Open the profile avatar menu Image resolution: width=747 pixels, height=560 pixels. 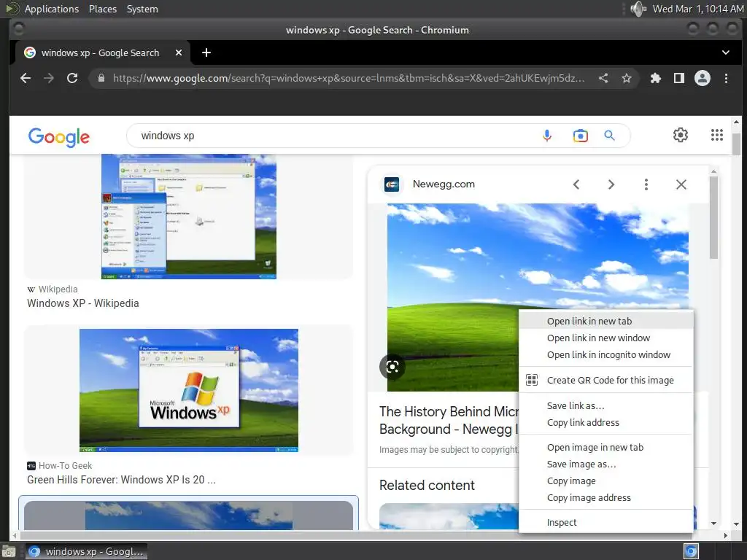[703, 78]
